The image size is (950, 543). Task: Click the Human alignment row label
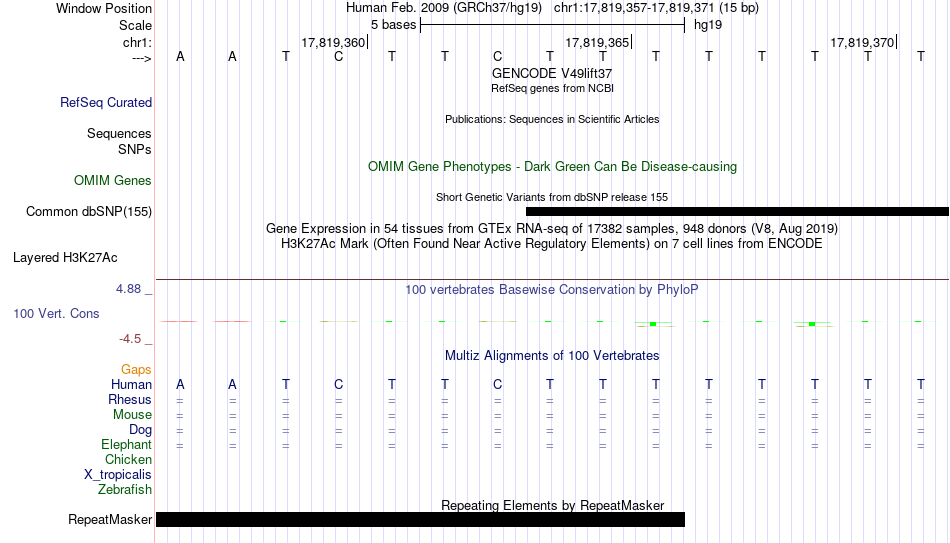(x=131, y=384)
